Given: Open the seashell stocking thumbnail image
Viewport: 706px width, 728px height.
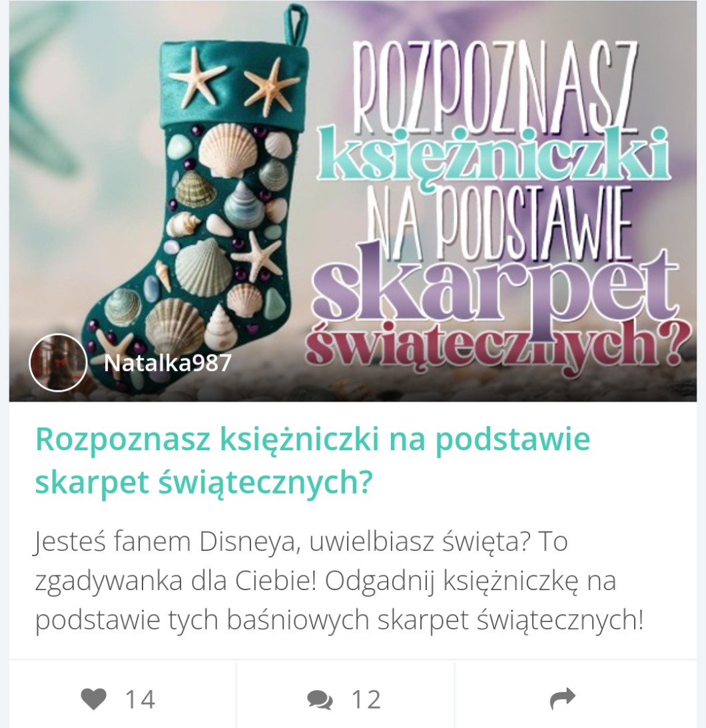Looking at the screenshot, I should tap(353, 202).
